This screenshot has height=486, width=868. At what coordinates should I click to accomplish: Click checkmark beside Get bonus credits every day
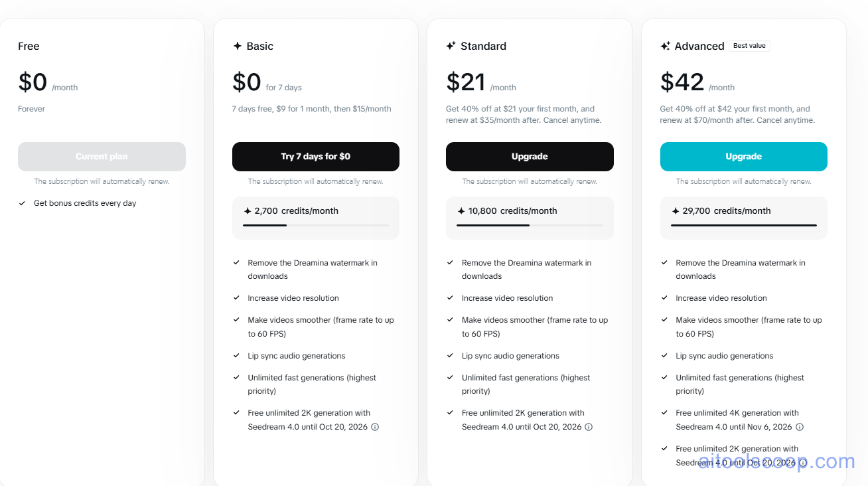click(x=22, y=202)
